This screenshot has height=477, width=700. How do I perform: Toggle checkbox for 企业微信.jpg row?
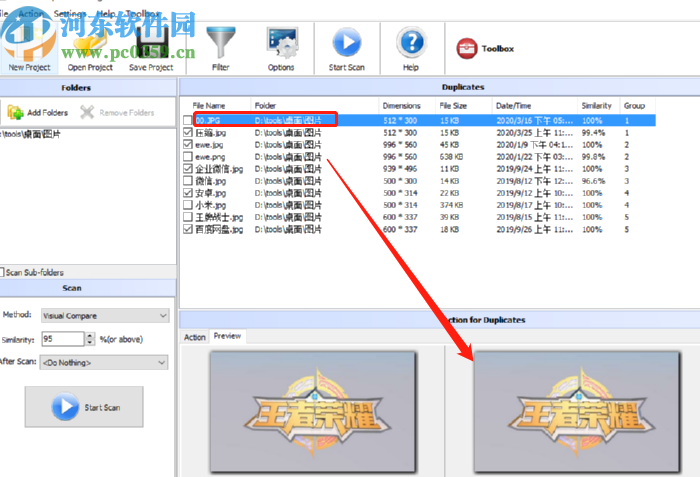click(188, 168)
